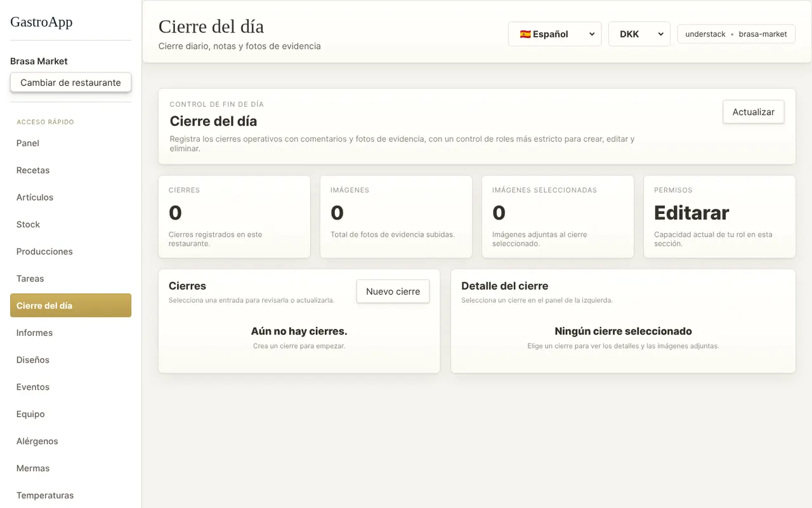Screen dimensions: 812x508
Task: Click the Imágenes seleccionadas card
Action: tap(558, 217)
